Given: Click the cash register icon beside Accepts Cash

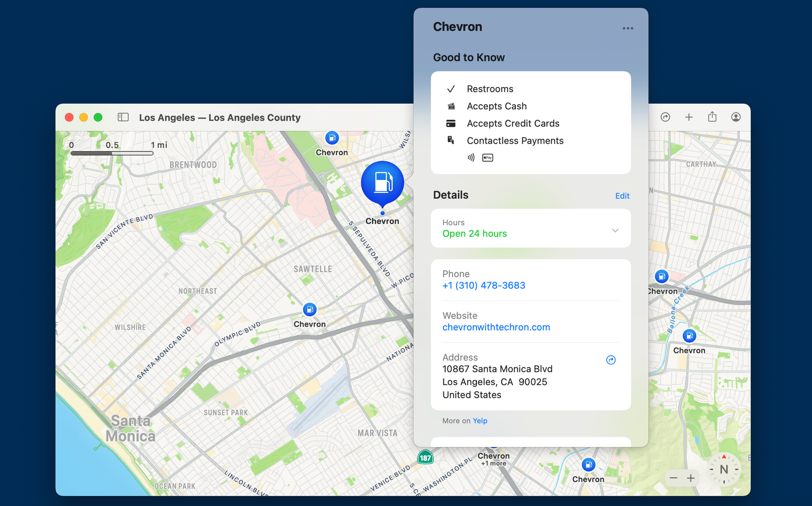Looking at the screenshot, I should point(451,106).
